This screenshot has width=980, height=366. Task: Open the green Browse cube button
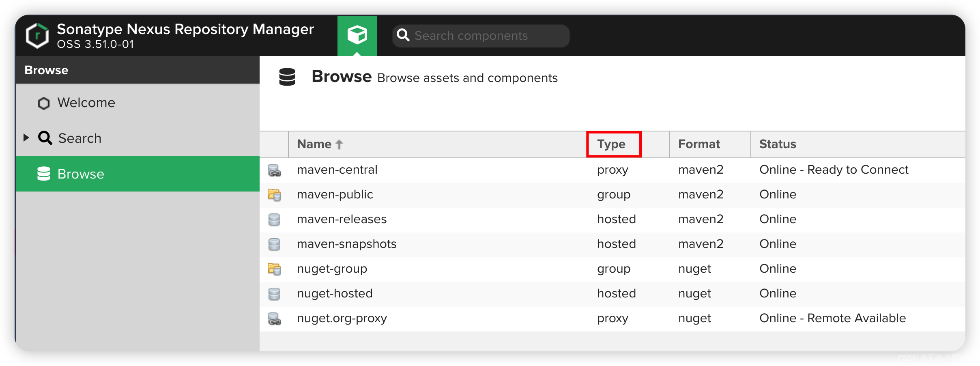[357, 36]
